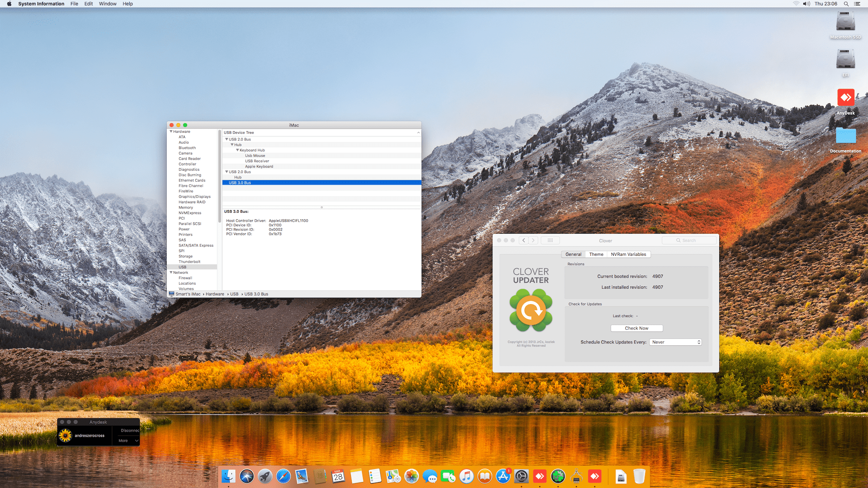The image size is (868, 488).
Task: Open Schedule Check Updates Every dropdown
Action: point(675,342)
